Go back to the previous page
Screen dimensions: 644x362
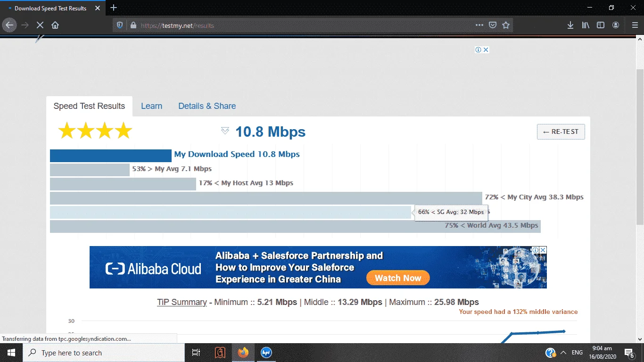9,25
